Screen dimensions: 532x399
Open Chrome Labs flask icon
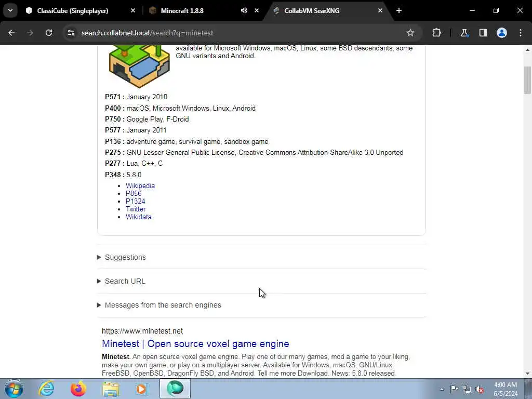[x=464, y=33]
